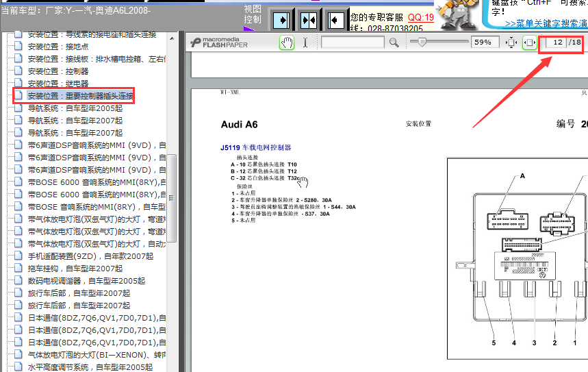Click the Audi A6 document title
Viewport: 588px width, 372px height.
click(240, 124)
